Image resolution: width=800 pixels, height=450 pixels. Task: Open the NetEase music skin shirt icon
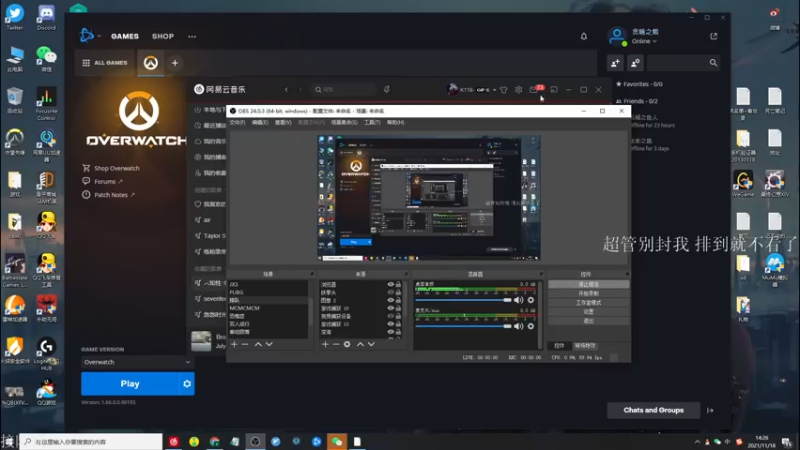pos(504,90)
